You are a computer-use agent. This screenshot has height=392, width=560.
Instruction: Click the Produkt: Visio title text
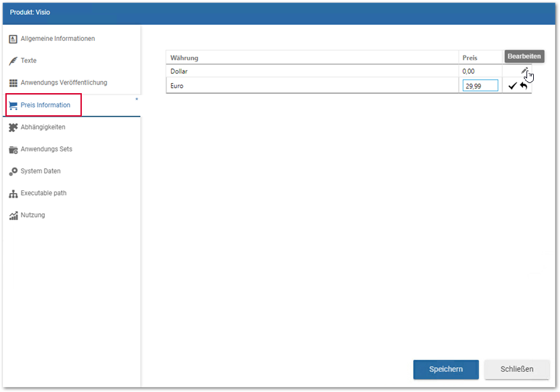pos(30,13)
